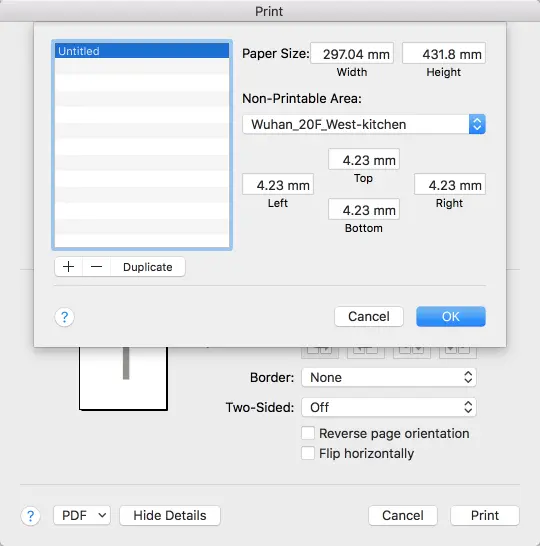Edit the paper Height field 431.8 mm
This screenshot has height=546, width=540.
coord(444,53)
